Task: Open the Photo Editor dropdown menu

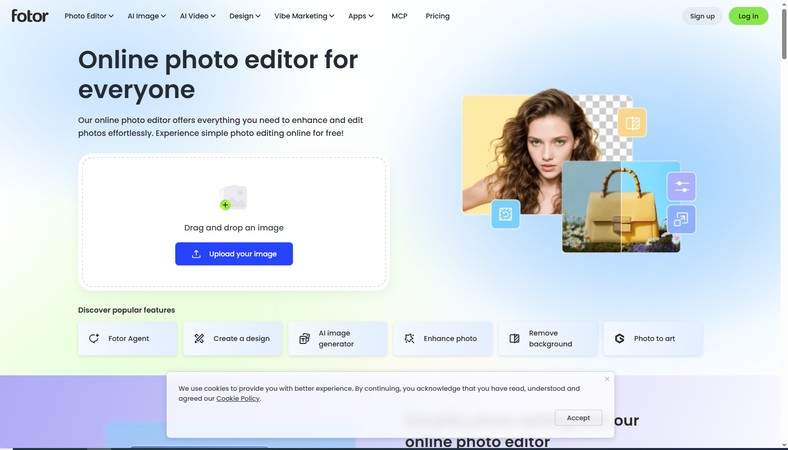Action: click(89, 16)
